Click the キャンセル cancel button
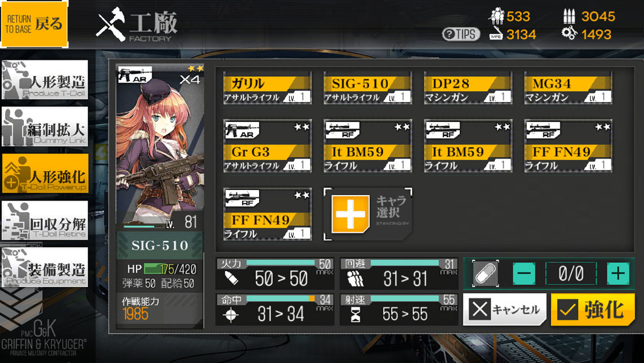 point(505,310)
